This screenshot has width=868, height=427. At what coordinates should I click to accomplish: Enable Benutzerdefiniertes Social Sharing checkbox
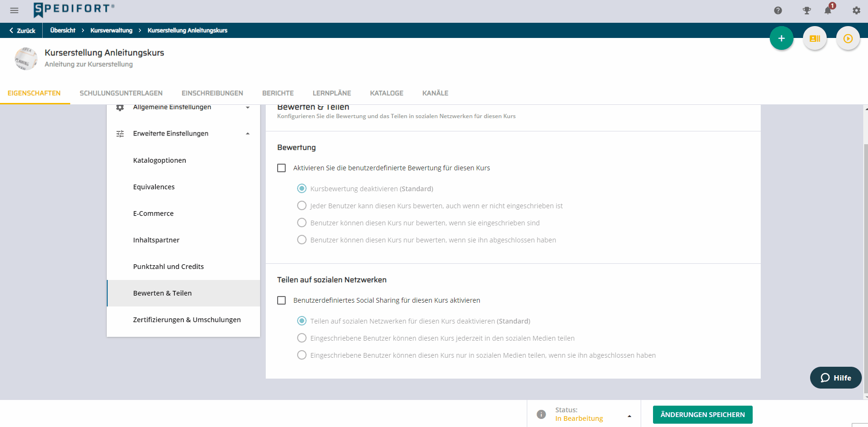point(281,300)
